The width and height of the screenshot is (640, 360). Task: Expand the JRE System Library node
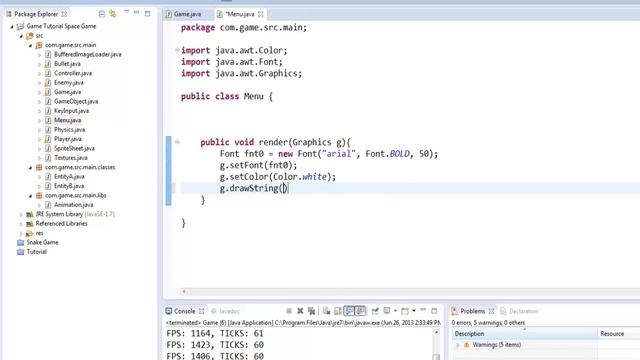pyautogui.click(x=21, y=214)
